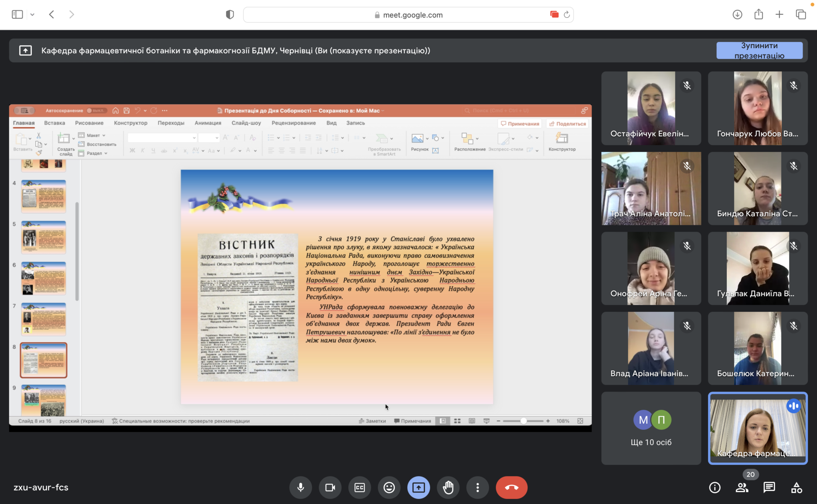Expand Safari sidebar chevron dropdown
This screenshot has height=504, width=817.
32,15
